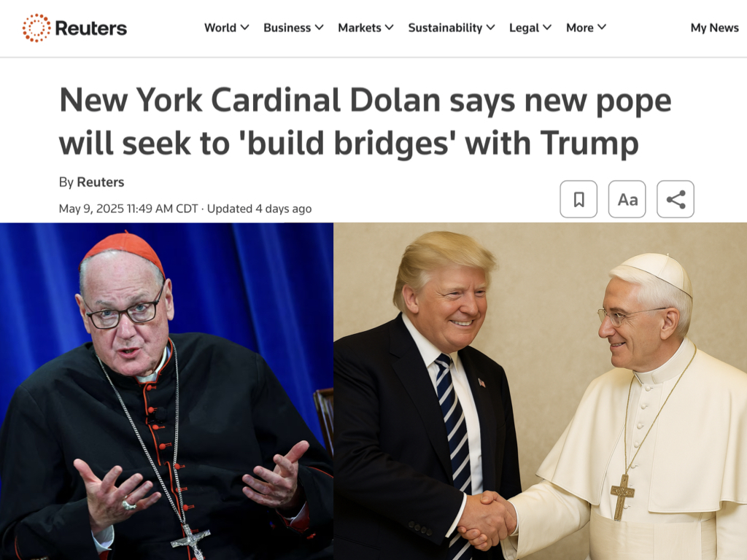This screenshot has width=747, height=560.
Task: Open the Sustainability dropdown chevron
Action: (x=491, y=28)
